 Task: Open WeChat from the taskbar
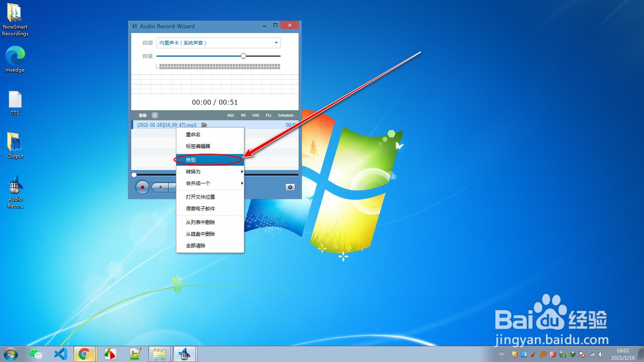[36, 354]
